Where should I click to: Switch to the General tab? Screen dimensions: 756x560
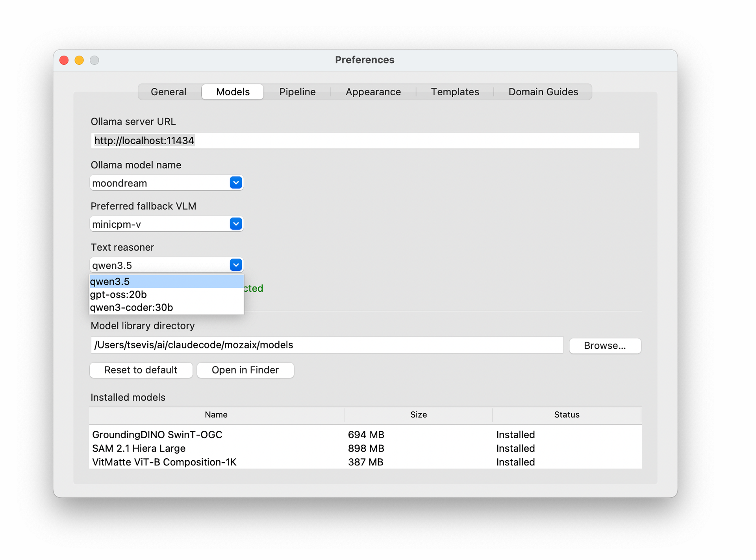coord(168,91)
